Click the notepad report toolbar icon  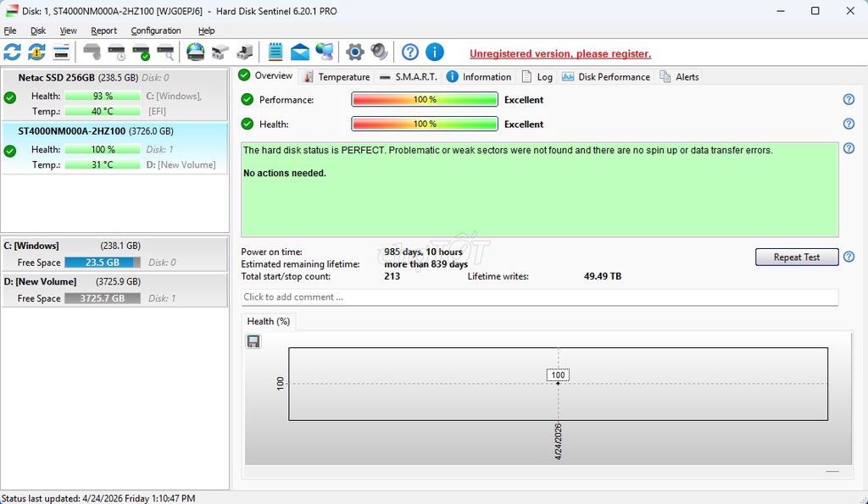pyautogui.click(x=275, y=52)
